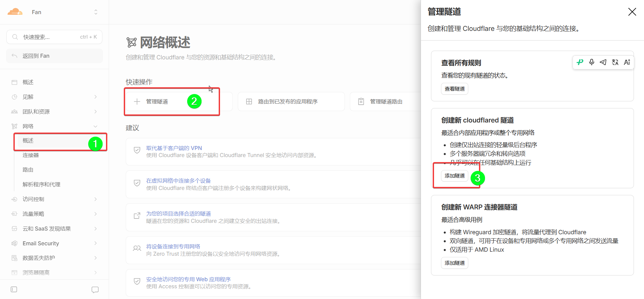Click the 团队和资源 people icon

click(14, 112)
